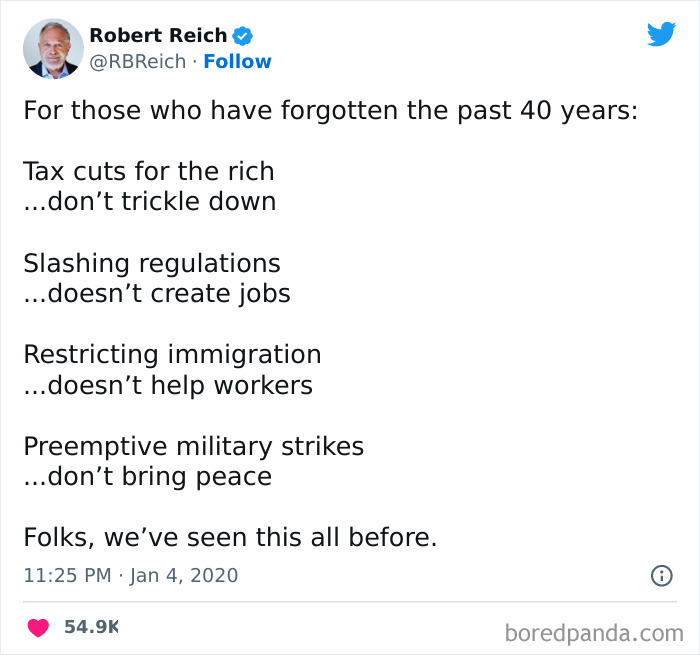The height and width of the screenshot is (655, 700).
Task: Select the "...don't bring peace" text
Action: [147, 476]
